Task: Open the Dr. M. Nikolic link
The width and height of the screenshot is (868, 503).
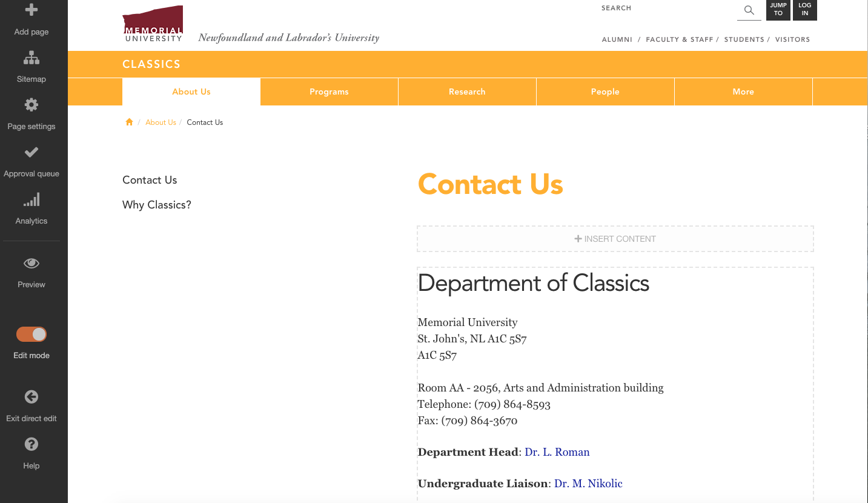Action: [588, 484]
